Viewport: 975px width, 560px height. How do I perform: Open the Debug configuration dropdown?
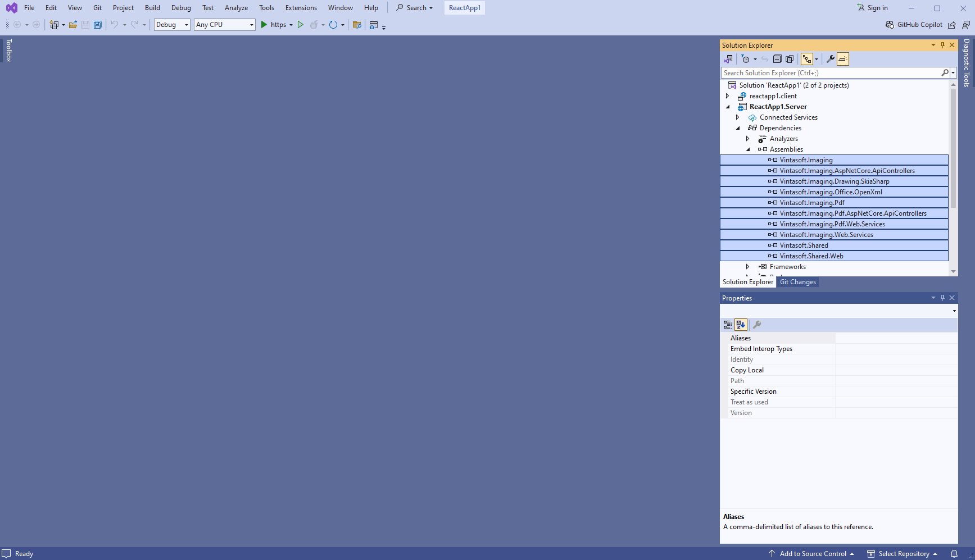172,25
